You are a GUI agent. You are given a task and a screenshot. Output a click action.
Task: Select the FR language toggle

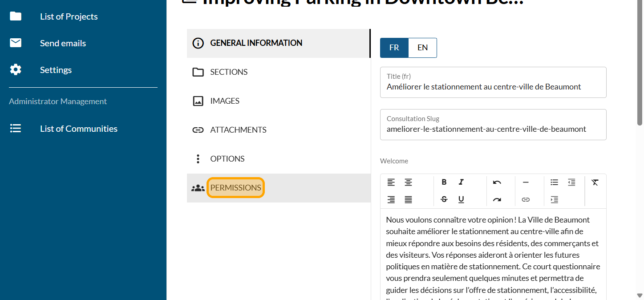(x=394, y=48)
